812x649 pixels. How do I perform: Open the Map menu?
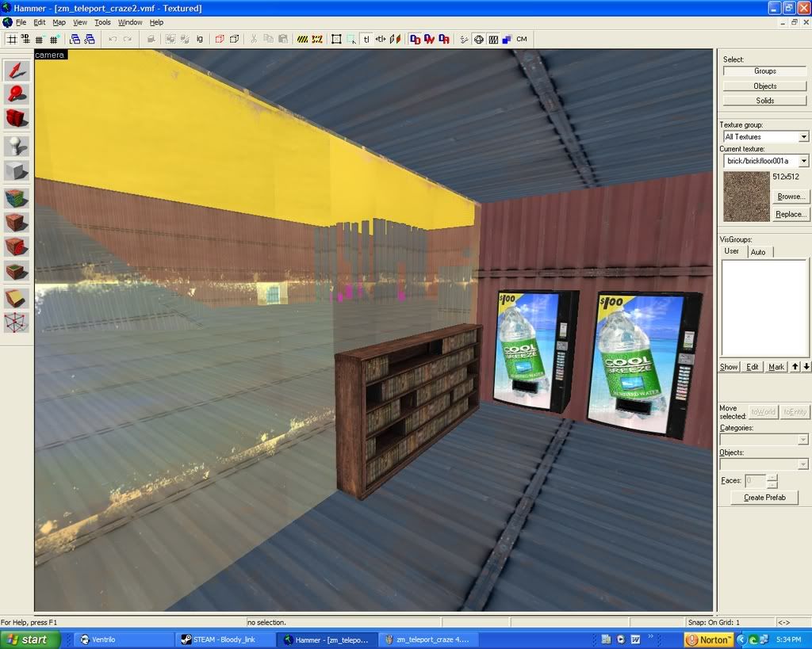(59, 22)
